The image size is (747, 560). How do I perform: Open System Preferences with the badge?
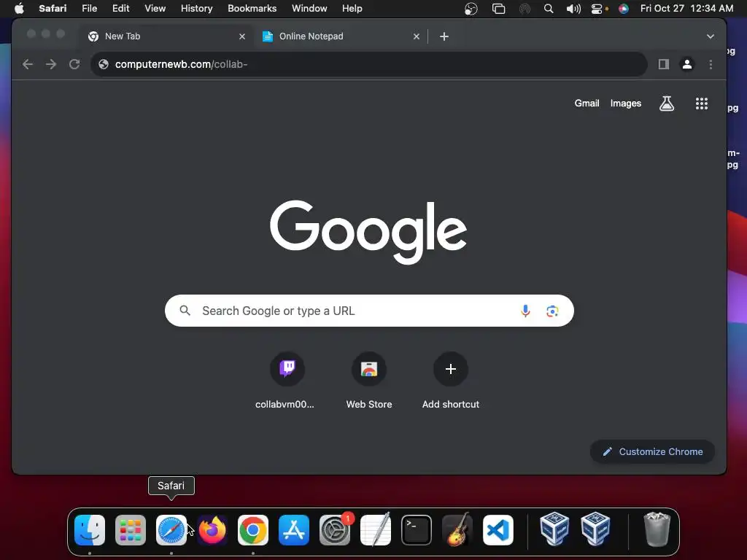[x=335, y=530]
